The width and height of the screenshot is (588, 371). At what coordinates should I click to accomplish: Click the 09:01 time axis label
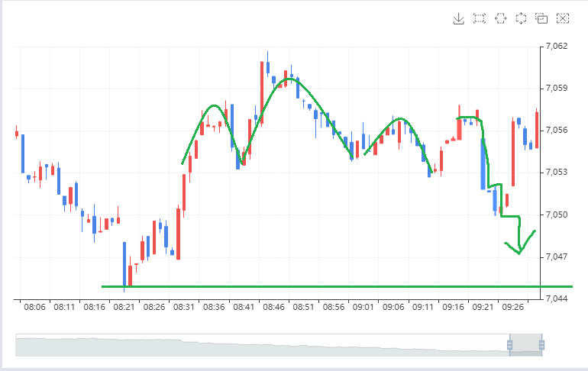click(x=363, y=308)
